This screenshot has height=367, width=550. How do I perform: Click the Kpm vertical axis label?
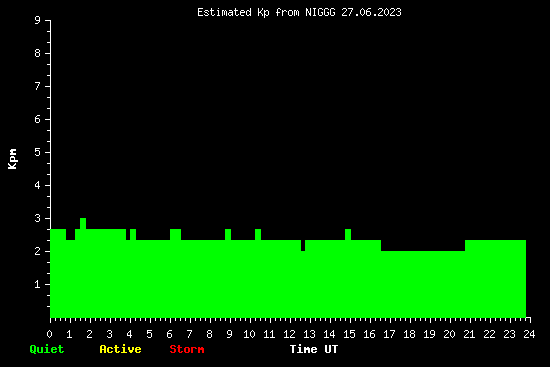(12, 159)
